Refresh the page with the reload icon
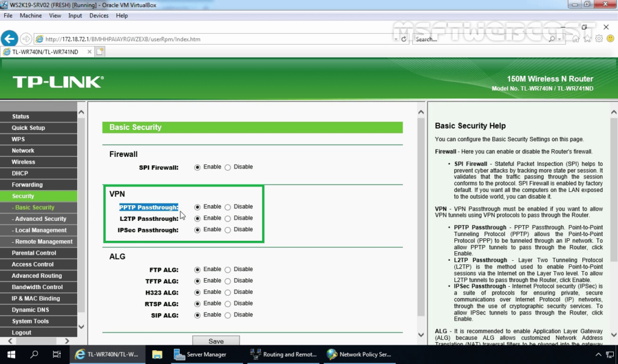The width and height of the screenshot is (618, 364). [x=404, y=39]
